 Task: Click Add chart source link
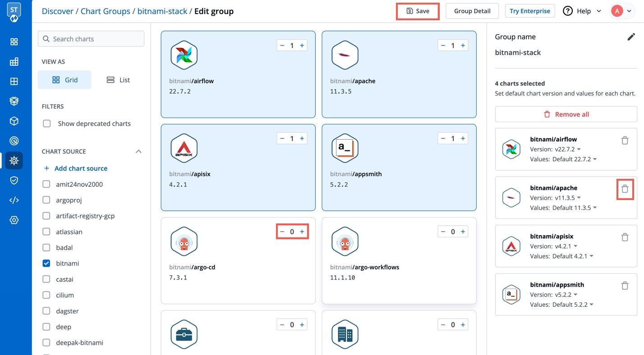point(81,168)
